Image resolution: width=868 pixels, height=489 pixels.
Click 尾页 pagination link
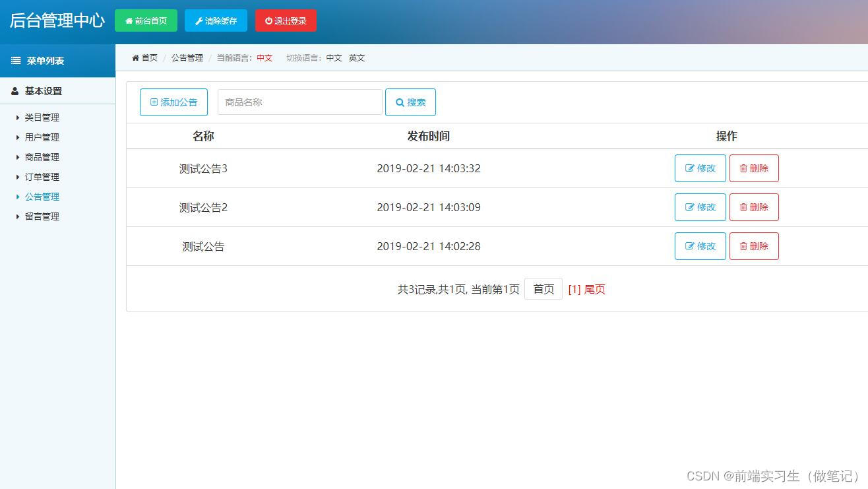coord(595,290)
